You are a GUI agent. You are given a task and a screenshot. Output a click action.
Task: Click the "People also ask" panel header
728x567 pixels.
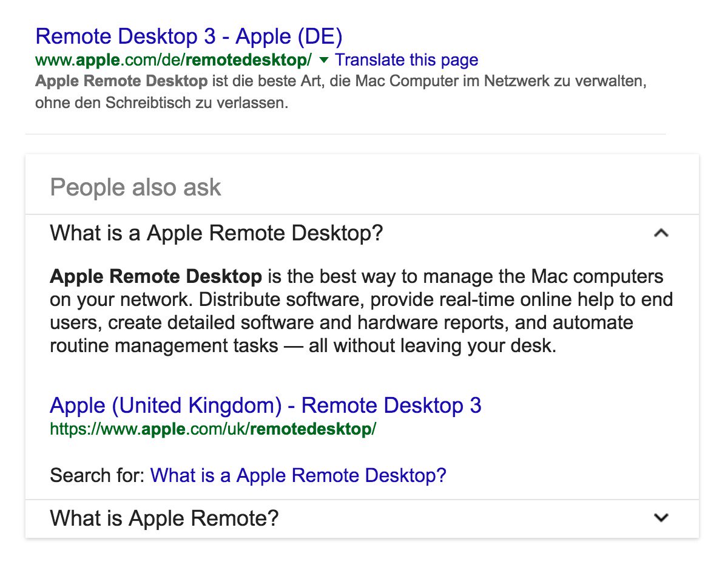135,187
